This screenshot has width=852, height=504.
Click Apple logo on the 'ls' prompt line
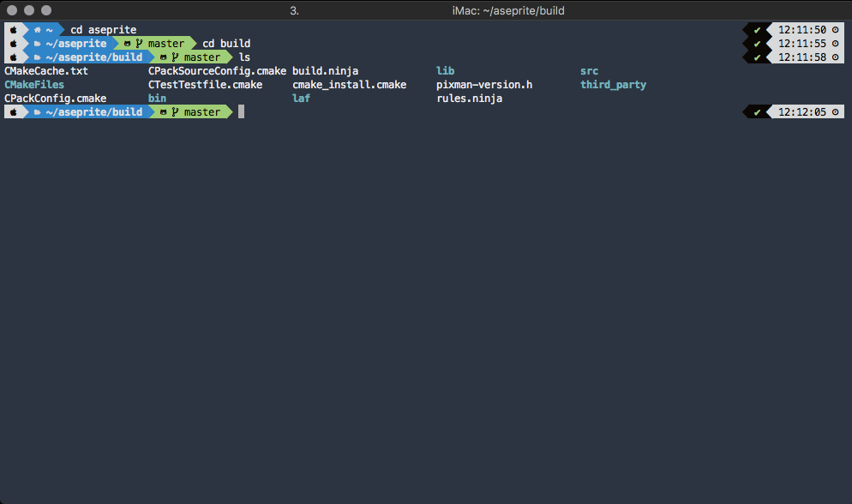pyautogui.click(x=14, y=57)
